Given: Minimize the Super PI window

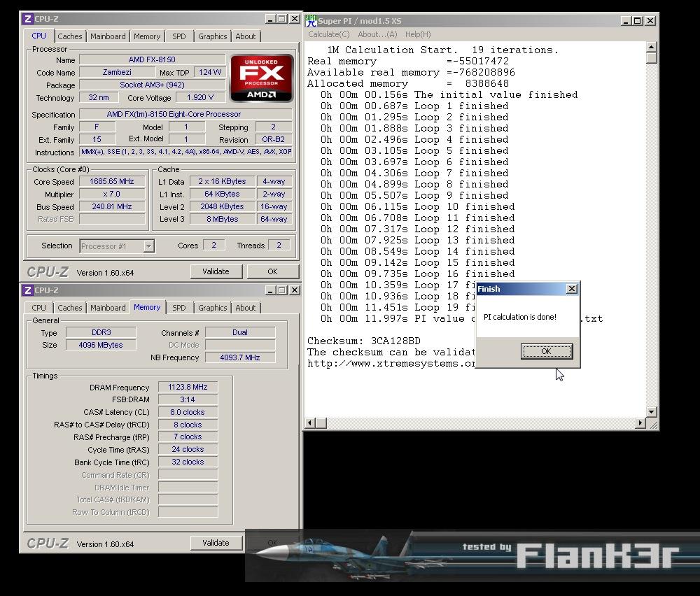Looking at the screenshot, I should coord(626,20).
